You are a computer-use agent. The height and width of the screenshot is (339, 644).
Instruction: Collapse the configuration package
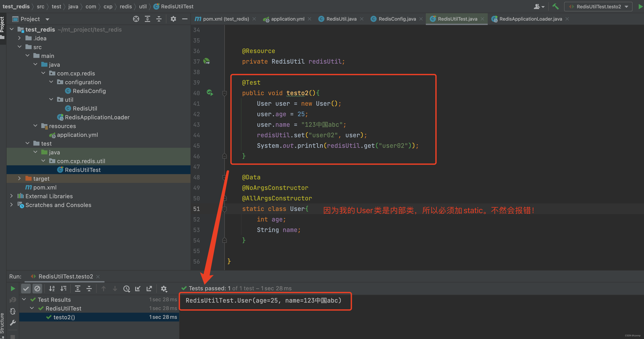pyautogui.click(x=51, y=82)
